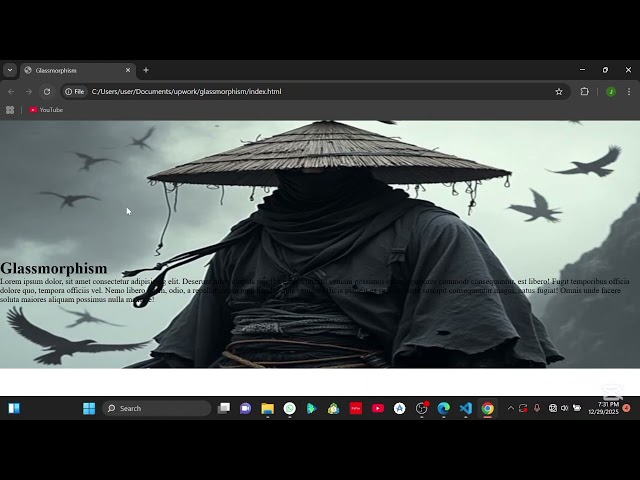
Task: Open the Windows Start menu
Action: [89, 408]
